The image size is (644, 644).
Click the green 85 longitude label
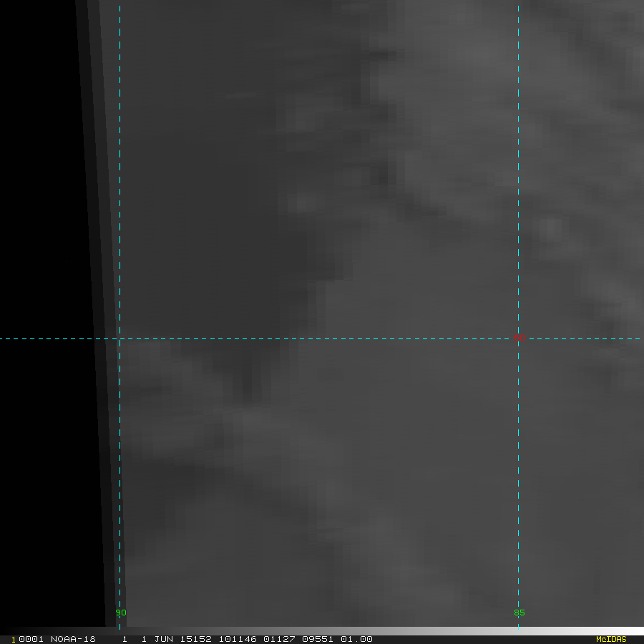tap(519, 613)
